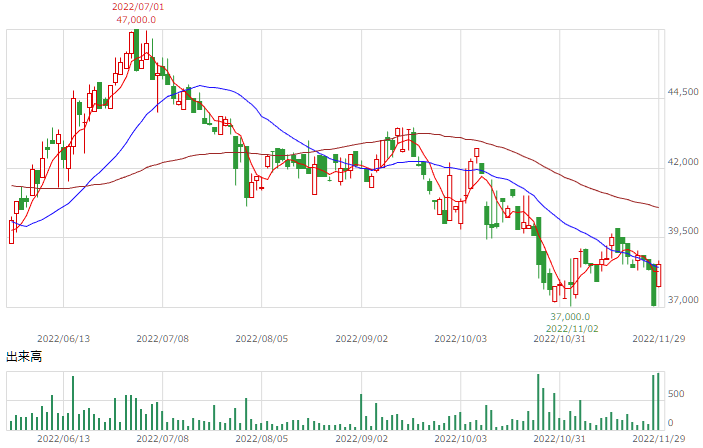This screenshot has width=703, height=448.
Task: Click 2022/08/05 under the volume chart
Action: click(x=261, y=439)
